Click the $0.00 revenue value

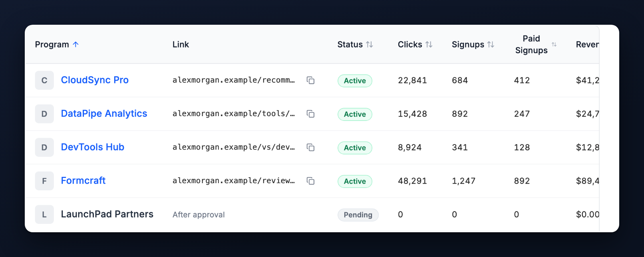tap(587, 214)
